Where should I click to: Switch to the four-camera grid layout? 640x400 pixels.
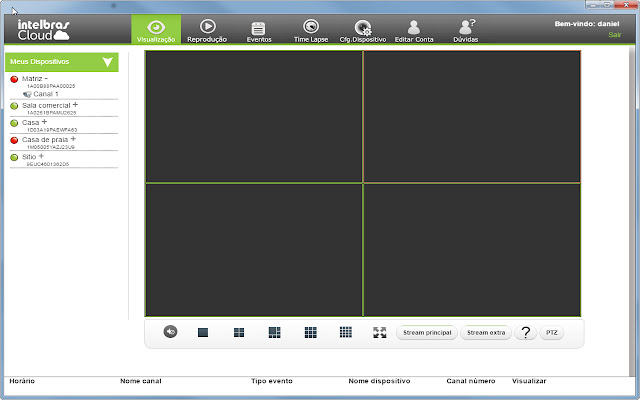[239, 332]
